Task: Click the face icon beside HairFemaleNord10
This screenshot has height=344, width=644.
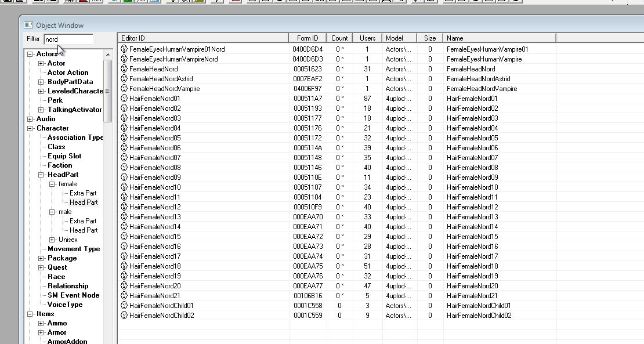Action: click(124, 187)
